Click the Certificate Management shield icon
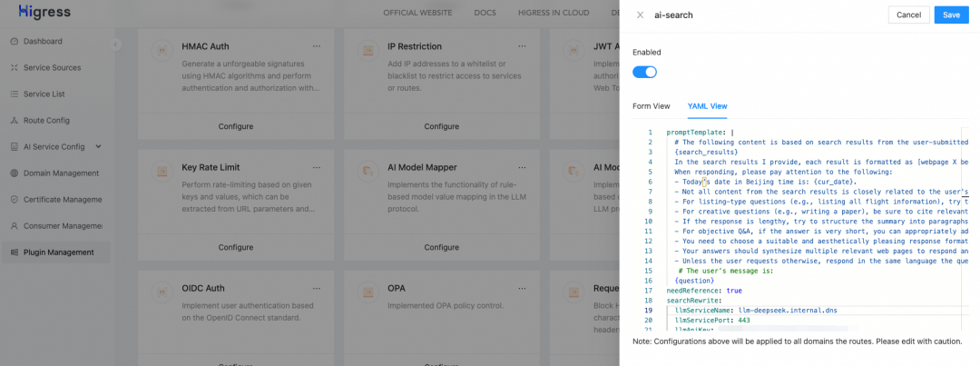 point(15,200)
